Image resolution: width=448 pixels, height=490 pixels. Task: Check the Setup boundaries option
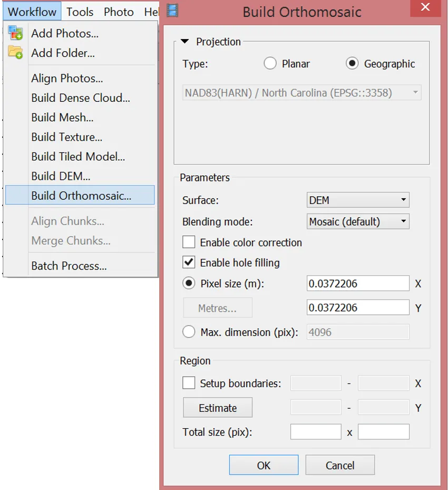[189, 383]
